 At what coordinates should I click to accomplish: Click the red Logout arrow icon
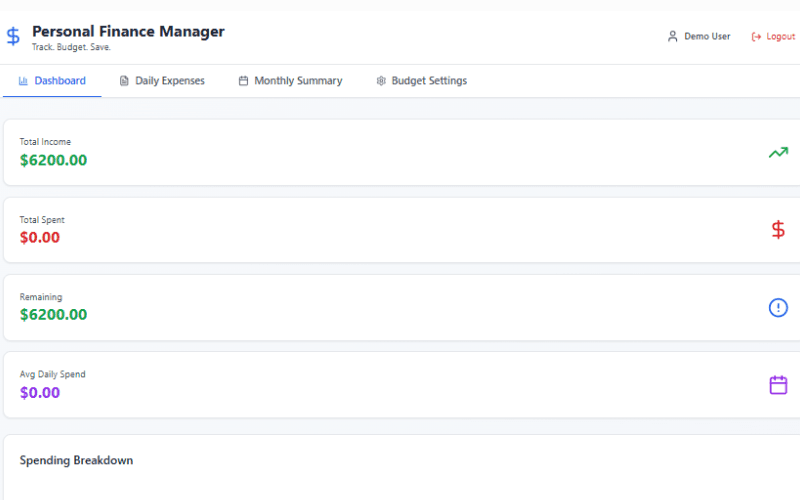click(756, 37)
